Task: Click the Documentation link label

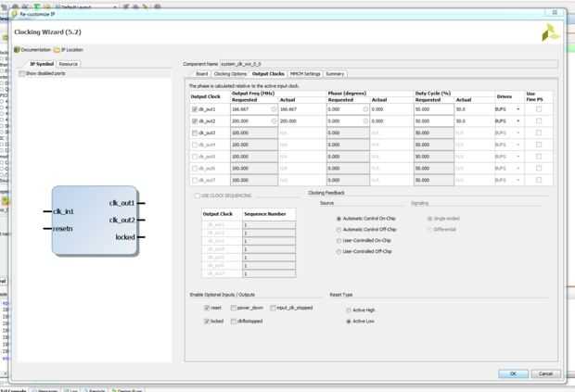Action: (35, 50)
